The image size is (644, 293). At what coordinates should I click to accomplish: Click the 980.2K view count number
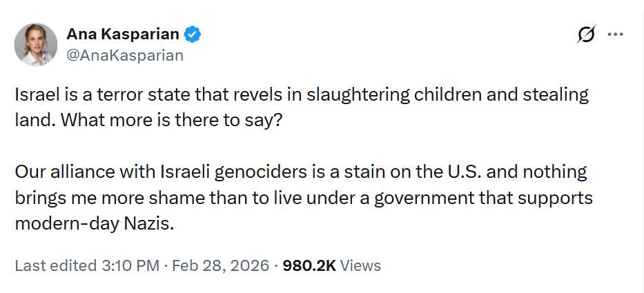tap(309, 265)
